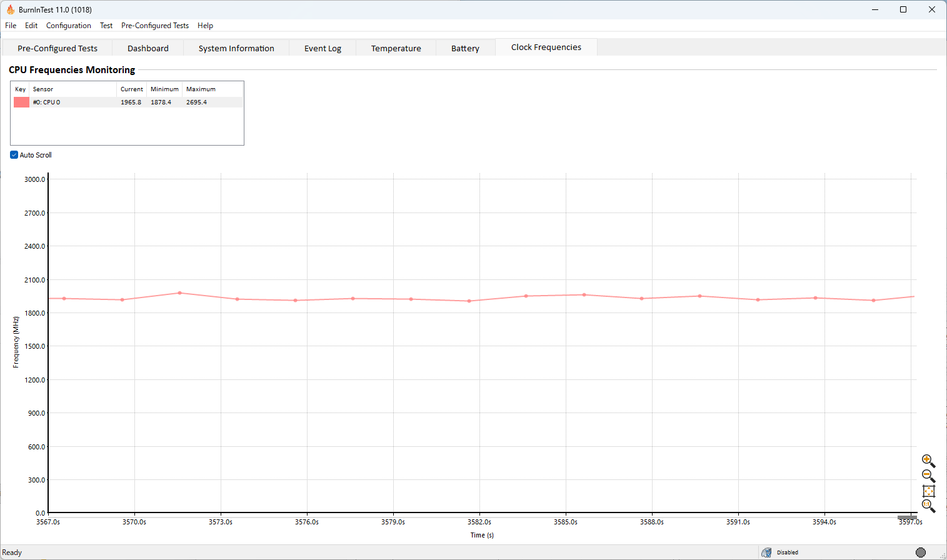Viewport: 947px width, 560px height.
Task: Click the CPU 0 red color swatch
Action: pyautogui.click(x=21, y=102)
